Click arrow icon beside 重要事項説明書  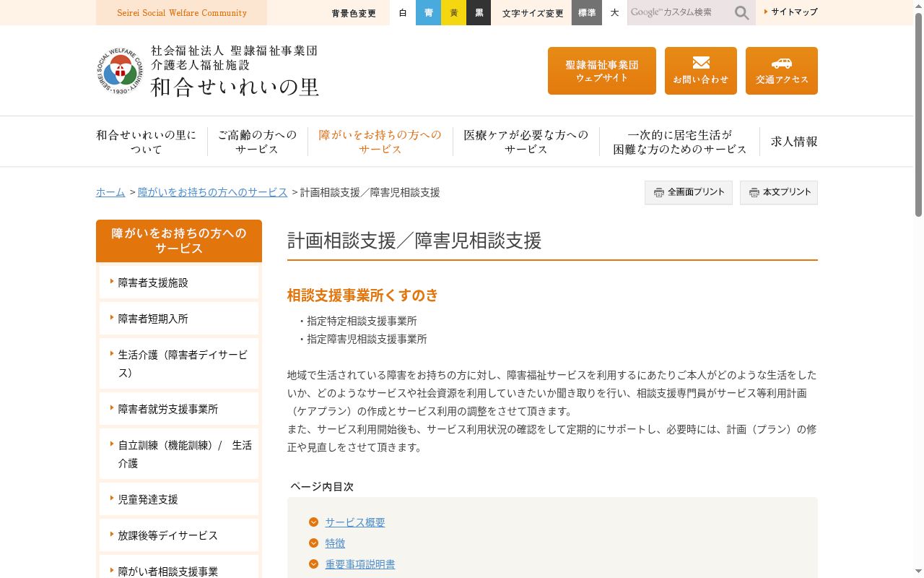[x=313, y=564]
